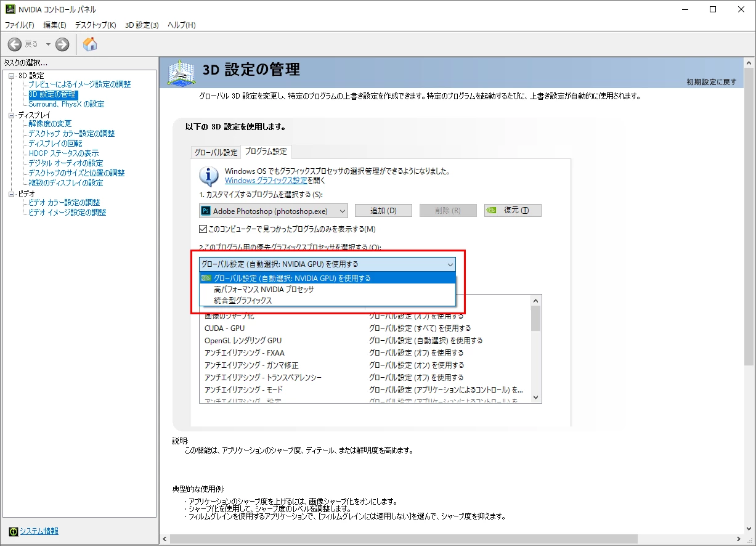Select ビデオ イメージ設定の調整 in tree
Viewport: 756px width, 546px height.
pos(67,213)
